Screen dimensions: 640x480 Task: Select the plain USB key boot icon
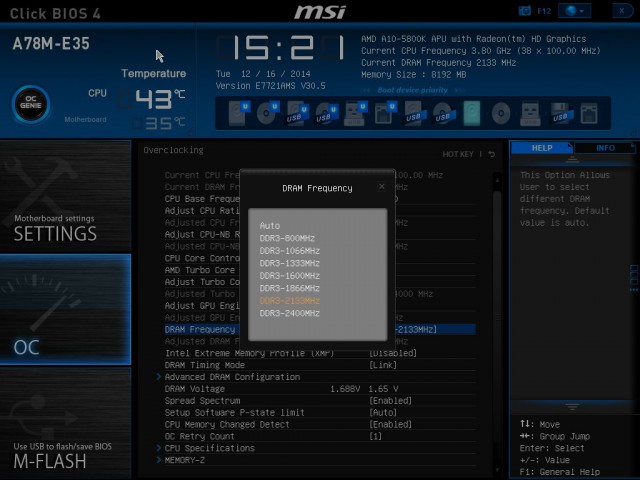click(x=530, y=113)
